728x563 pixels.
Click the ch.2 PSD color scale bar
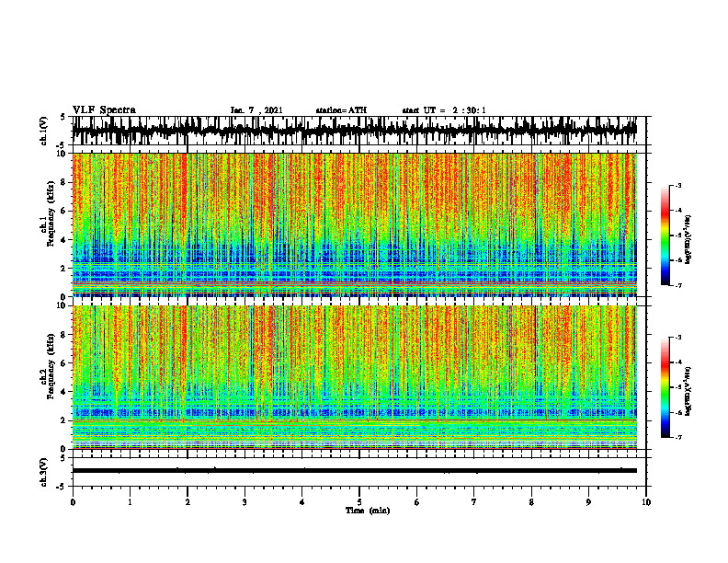665,387
